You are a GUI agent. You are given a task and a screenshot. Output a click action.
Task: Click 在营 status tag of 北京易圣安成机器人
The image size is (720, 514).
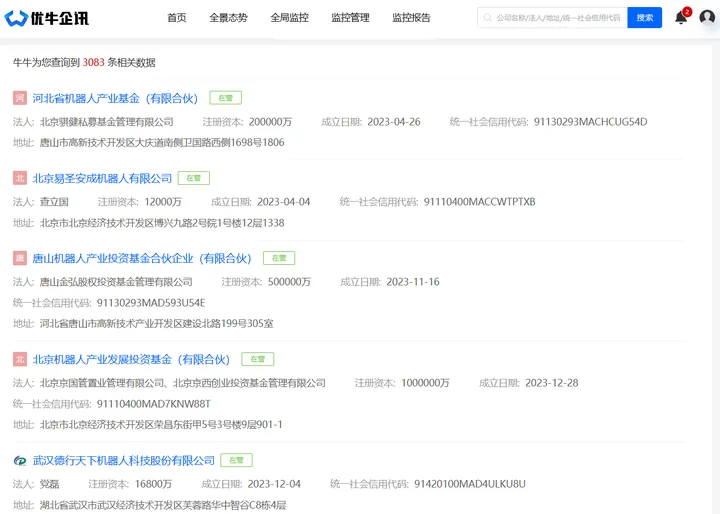[x=194, y=178]
